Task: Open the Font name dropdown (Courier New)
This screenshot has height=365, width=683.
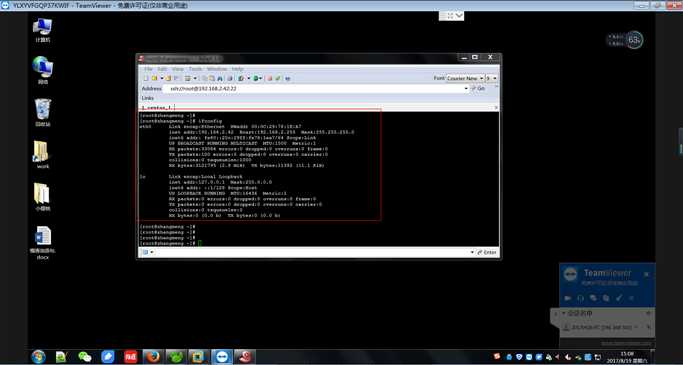Action: 465,78
